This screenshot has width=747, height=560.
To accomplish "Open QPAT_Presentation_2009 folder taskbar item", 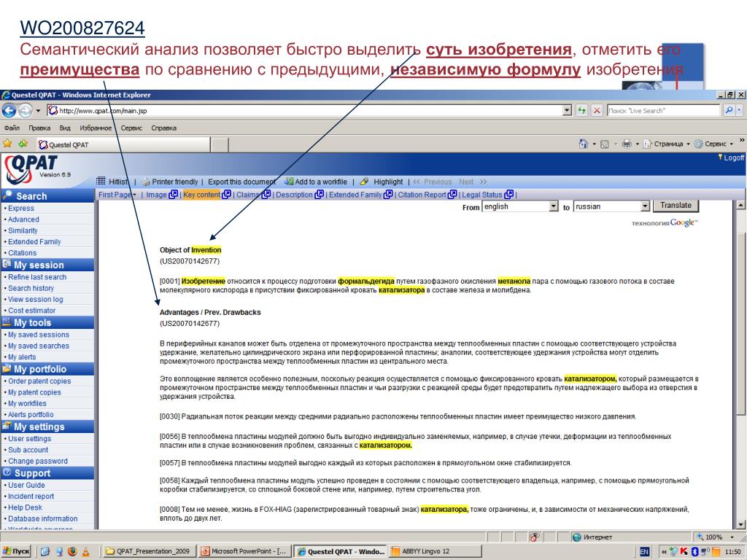I will click(x=149, y=551).
